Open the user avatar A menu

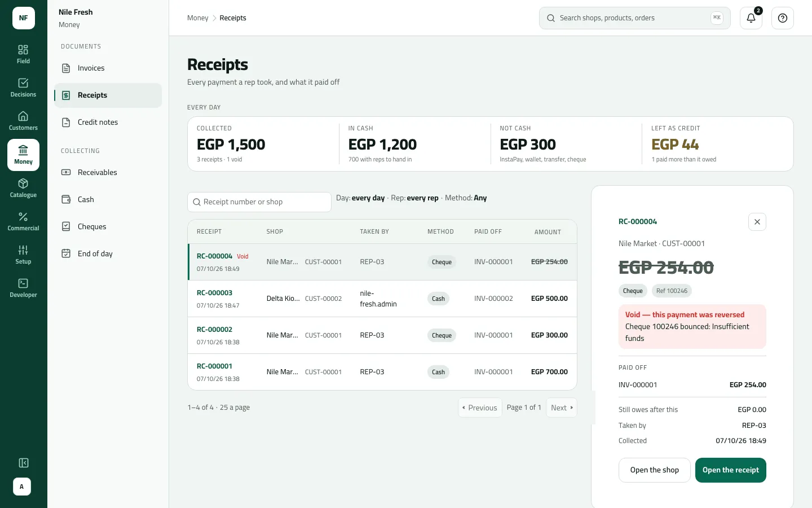tap(22, 487)
